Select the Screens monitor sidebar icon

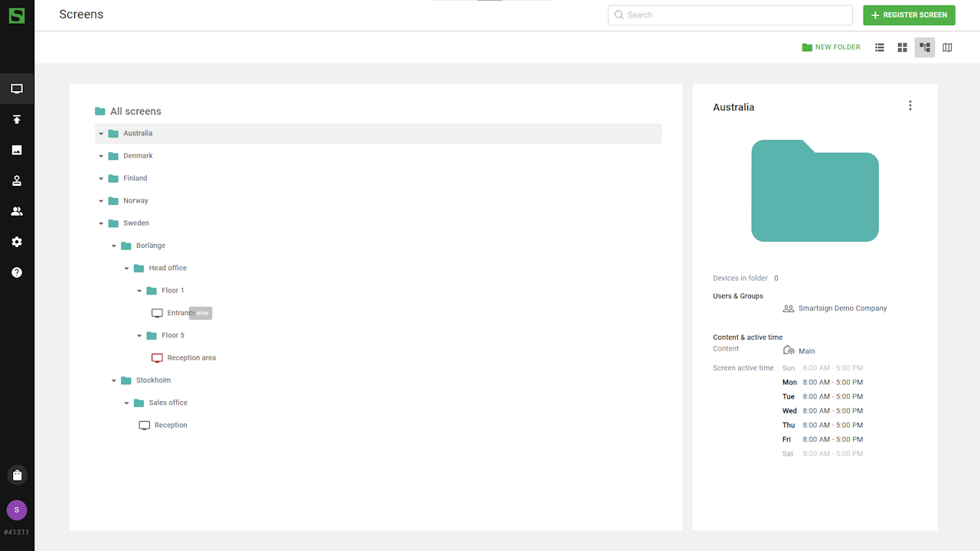click(17, 89)
